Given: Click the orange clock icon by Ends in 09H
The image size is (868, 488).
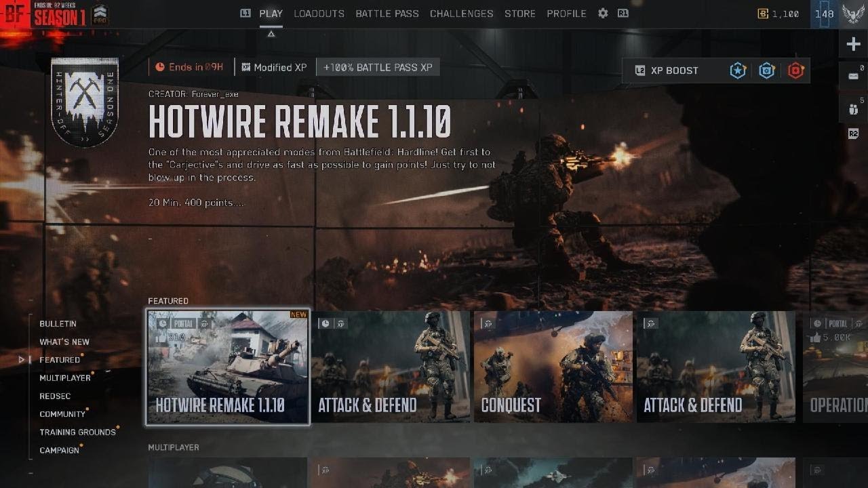Looking at the screenshot, I should 160,67.
